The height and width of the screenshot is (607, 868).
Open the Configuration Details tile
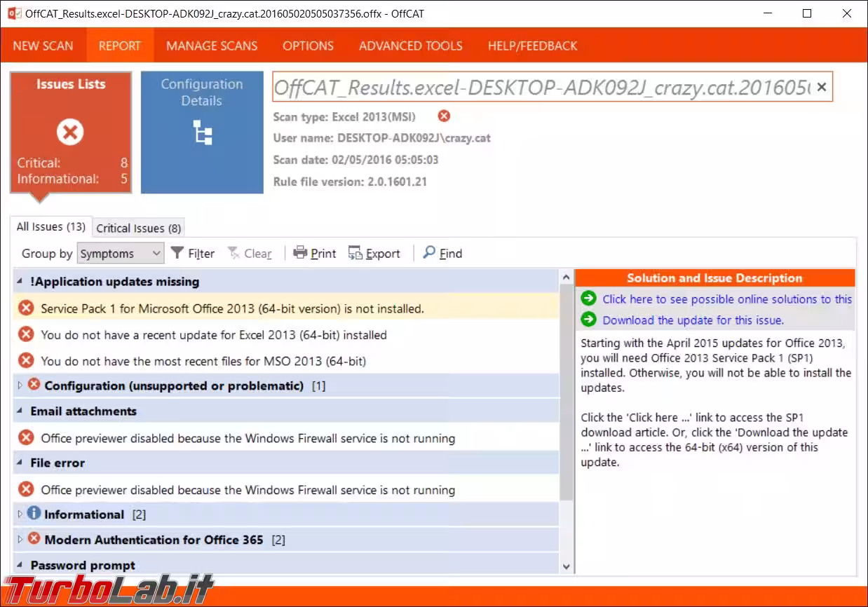[202, 132]
